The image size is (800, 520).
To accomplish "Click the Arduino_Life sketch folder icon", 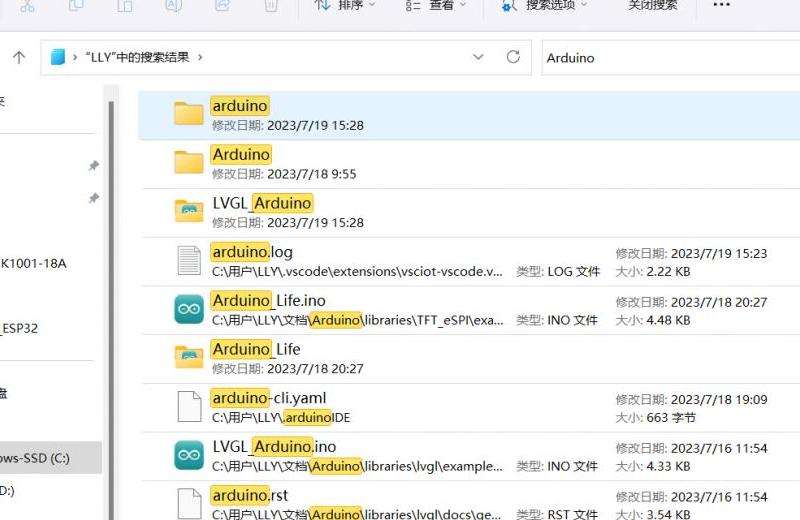I will [x=189, y=357].
